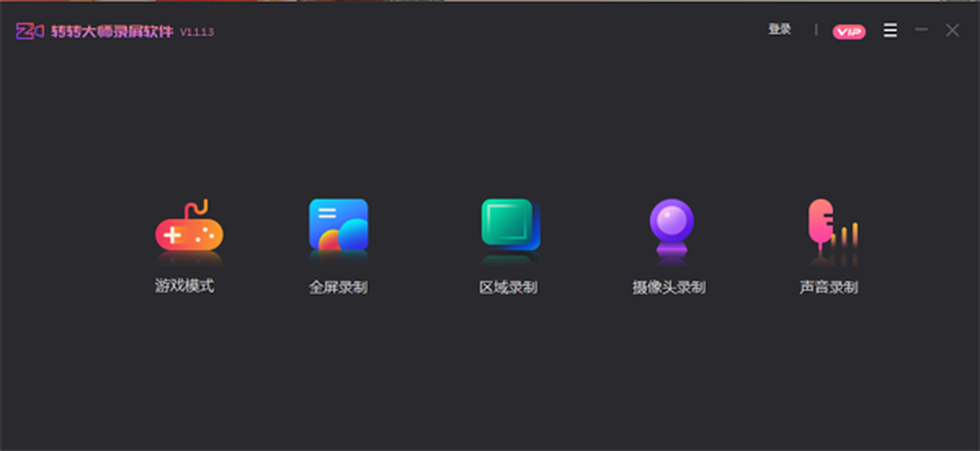
Task: Close the screen recorder window
Action: 952,30
